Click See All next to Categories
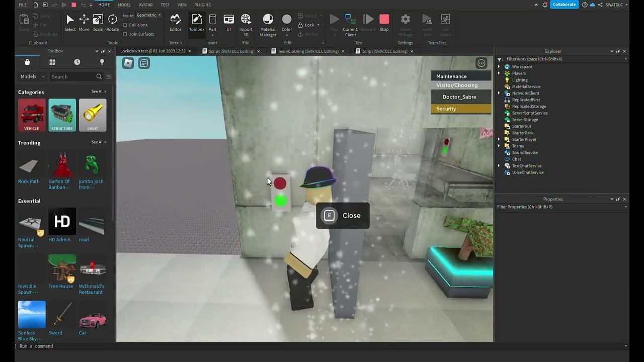The width and height of the screenshot is (644, 362). (99, 92)
